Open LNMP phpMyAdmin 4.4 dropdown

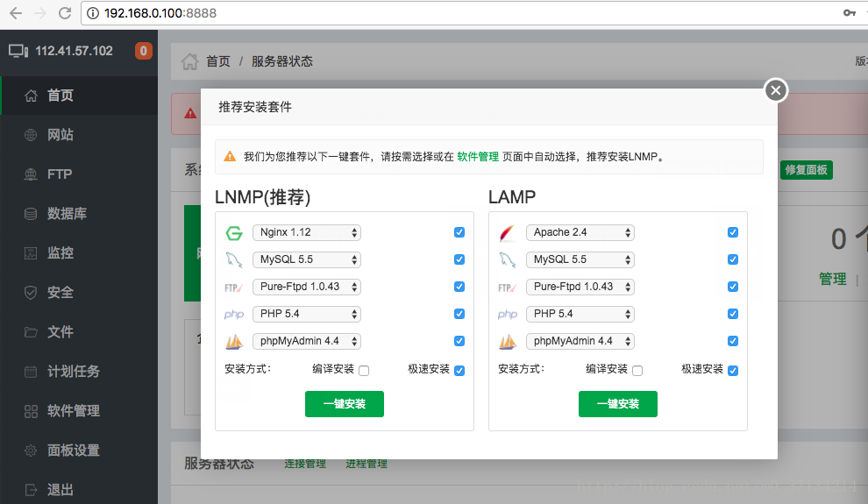[x=307, y=341]
